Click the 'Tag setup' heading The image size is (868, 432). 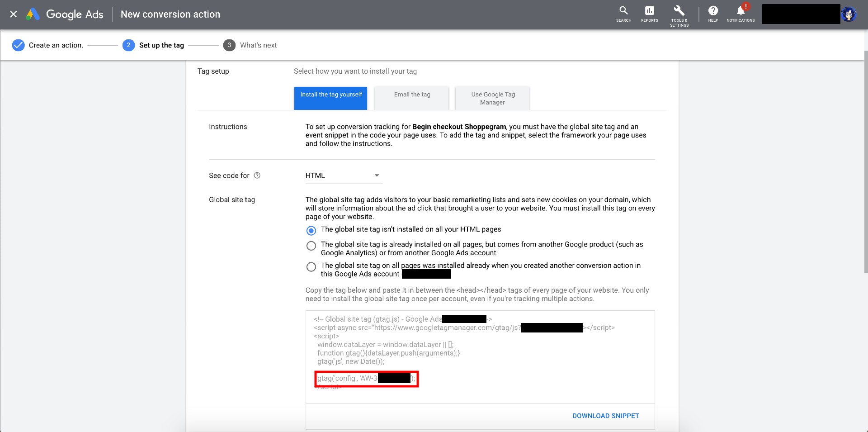[x=213, y=71]
